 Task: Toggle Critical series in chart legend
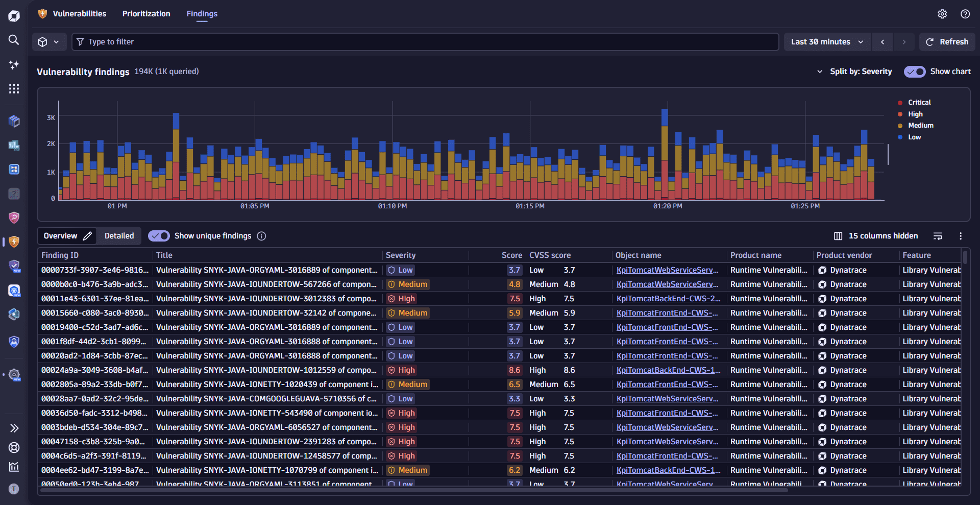pyautogui.click(x=919, y=103)
